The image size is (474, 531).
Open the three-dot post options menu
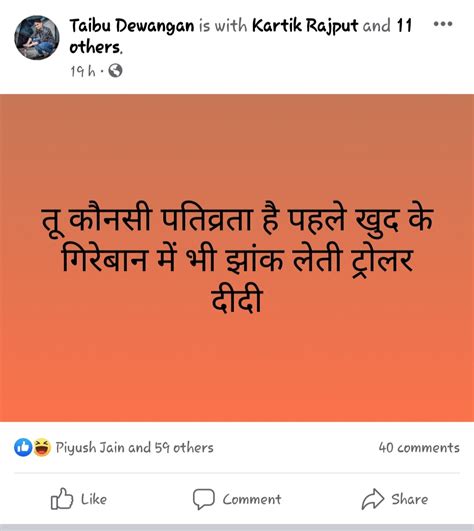[443, 24]
